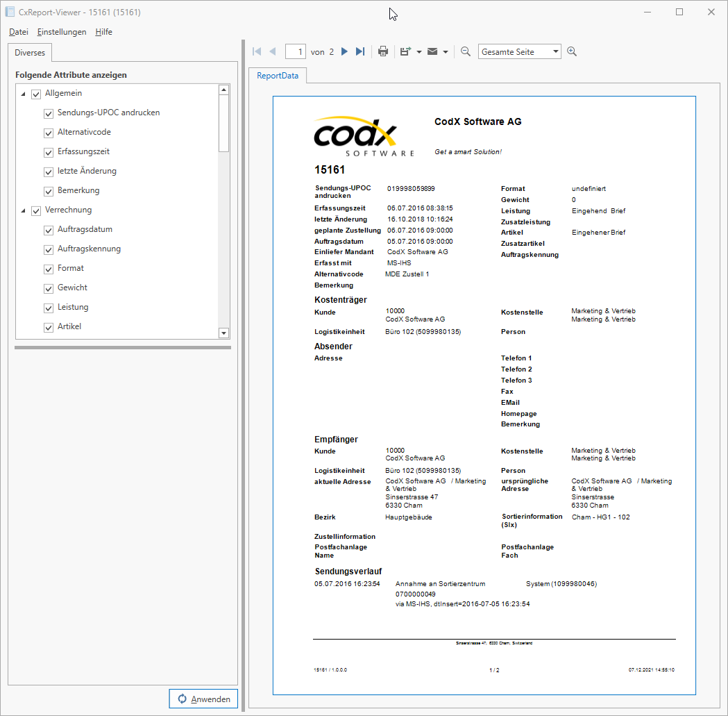Click the 'Cham - HG1 - 102' sorting value
The width and height of the screenshot is (728, 716).
click(601, 517)
